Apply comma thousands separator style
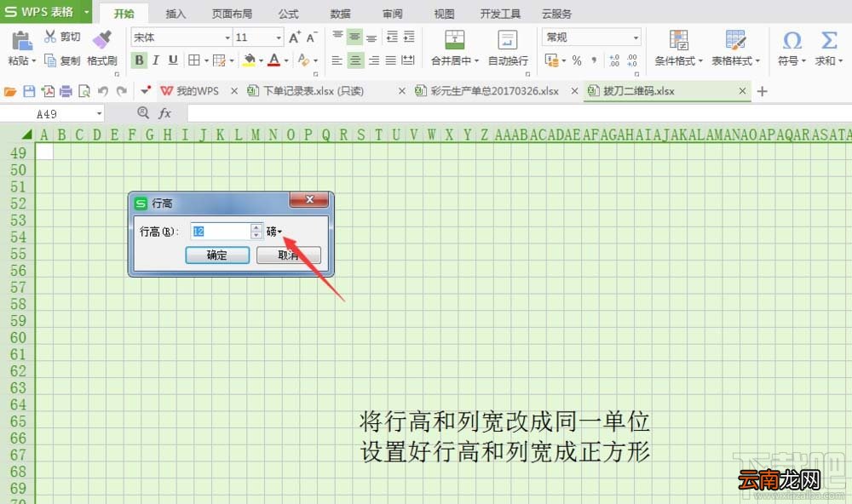 coord(594,60)
